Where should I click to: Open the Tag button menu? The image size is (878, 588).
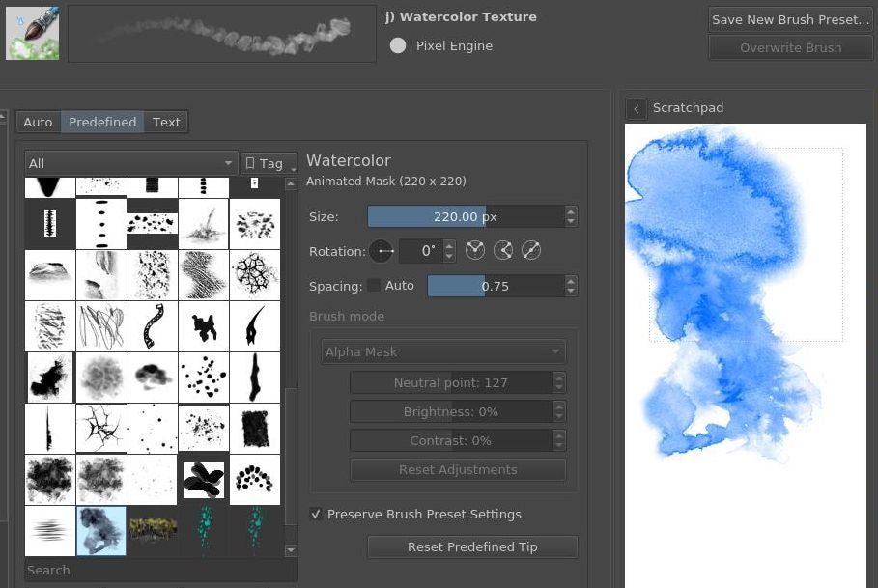tap(268, 163)
